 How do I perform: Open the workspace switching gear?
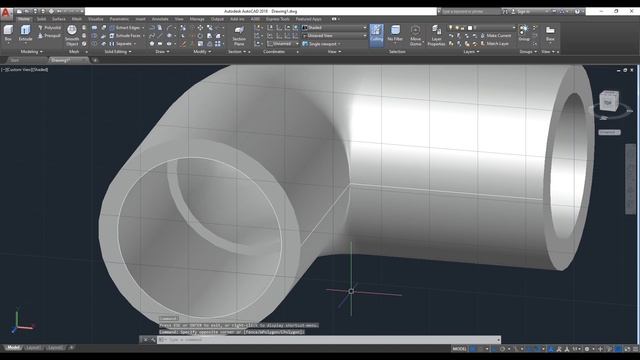pos(587,349)
